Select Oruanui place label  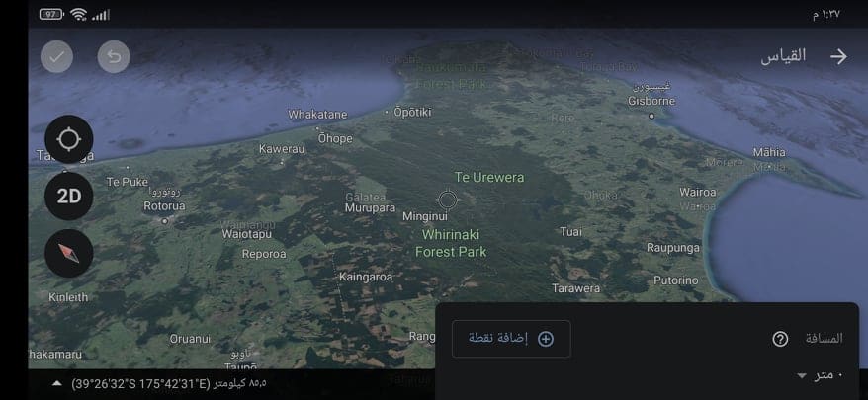pyautogui.click(x=190, y=339)
